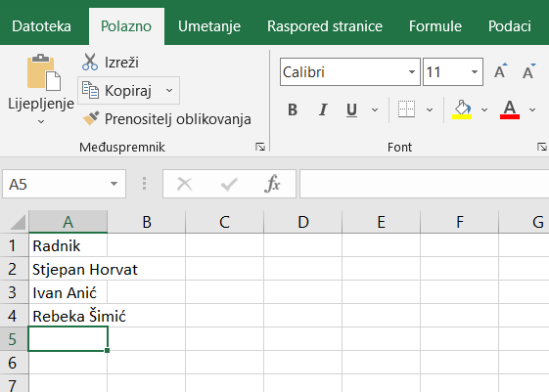Click the fx insert function icon
The image size is (549, 392).
pos(272,184)
